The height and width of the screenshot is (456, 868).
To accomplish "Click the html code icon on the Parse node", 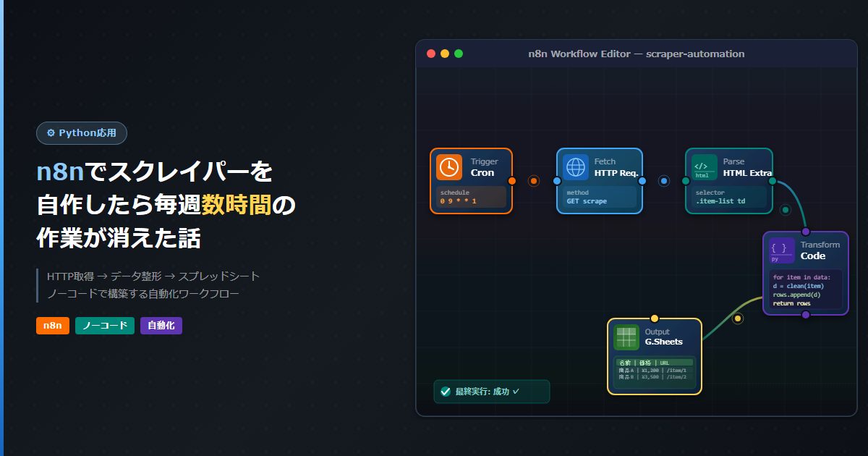I will pos(704,167).
